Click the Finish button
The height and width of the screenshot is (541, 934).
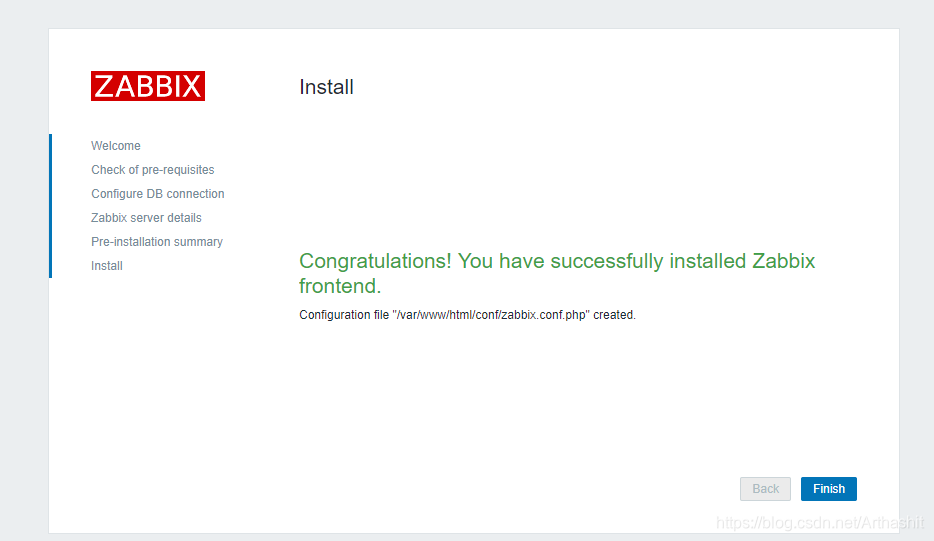[x=829, y=489]
